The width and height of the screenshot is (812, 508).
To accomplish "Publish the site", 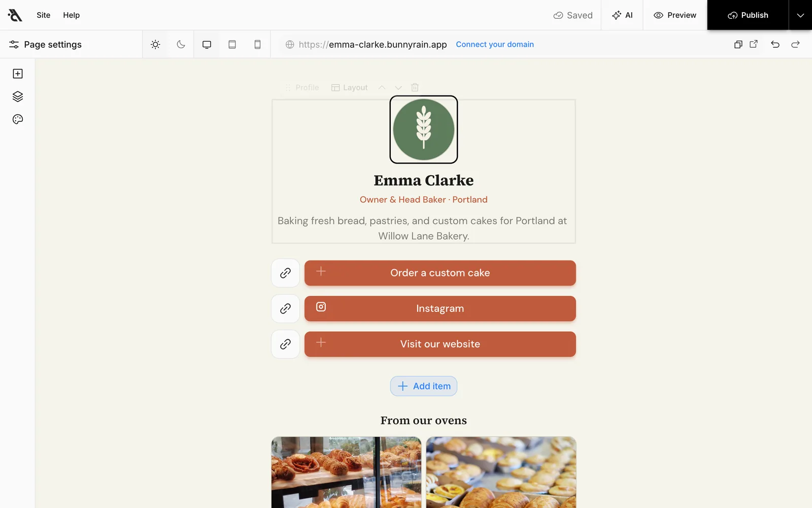I will coord(748,15).
